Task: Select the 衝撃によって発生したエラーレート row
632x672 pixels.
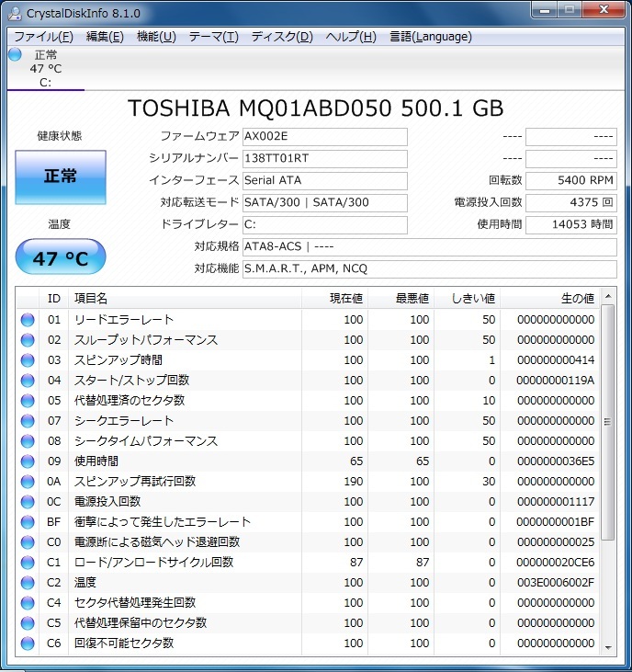Action: (x=308, y=522)
